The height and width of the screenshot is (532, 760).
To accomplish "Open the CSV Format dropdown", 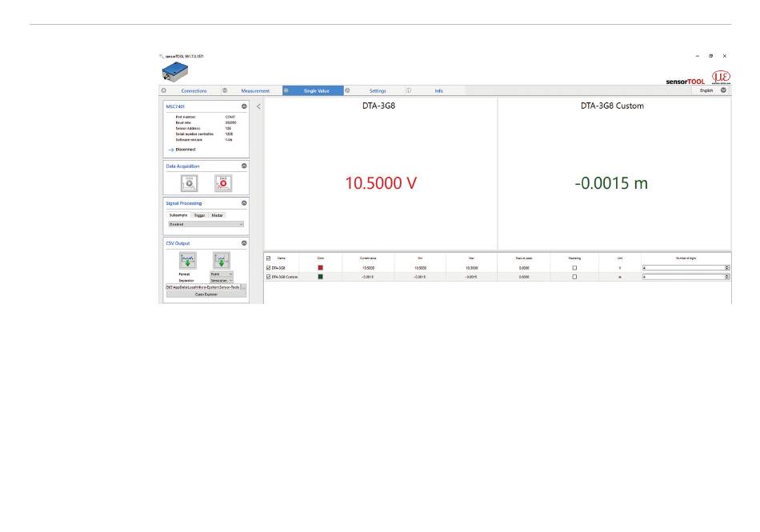I will pos(222,274).
